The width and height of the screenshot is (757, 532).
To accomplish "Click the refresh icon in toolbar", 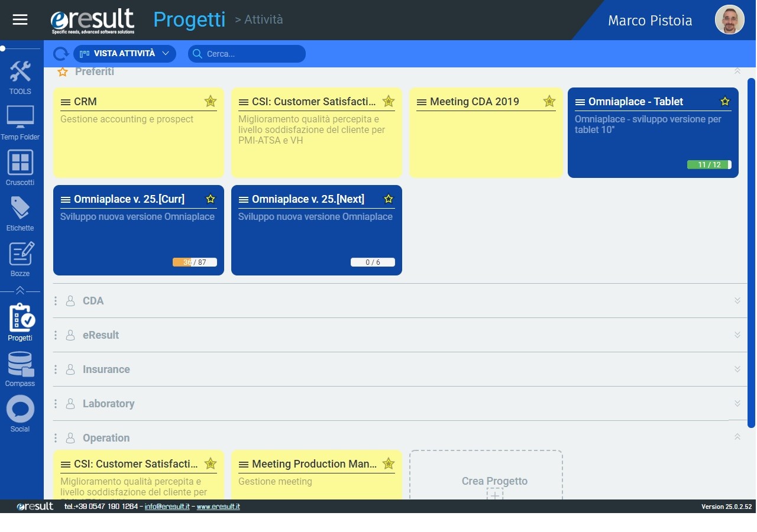I will (x=61, y=54).
